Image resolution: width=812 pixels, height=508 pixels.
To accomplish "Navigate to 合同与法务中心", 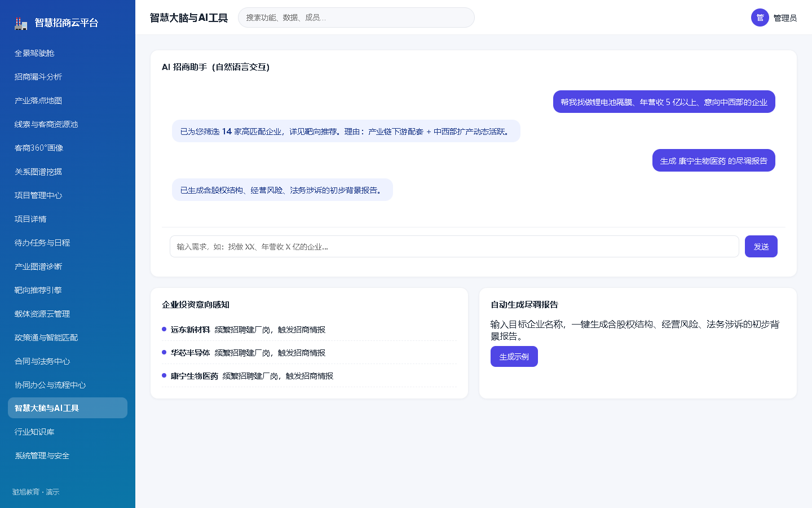I will (x=68, y=361).
